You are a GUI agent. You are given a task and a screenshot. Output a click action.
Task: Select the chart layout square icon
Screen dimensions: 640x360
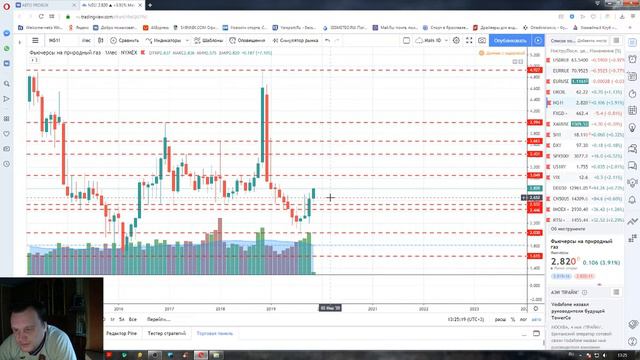click(407, 40)
